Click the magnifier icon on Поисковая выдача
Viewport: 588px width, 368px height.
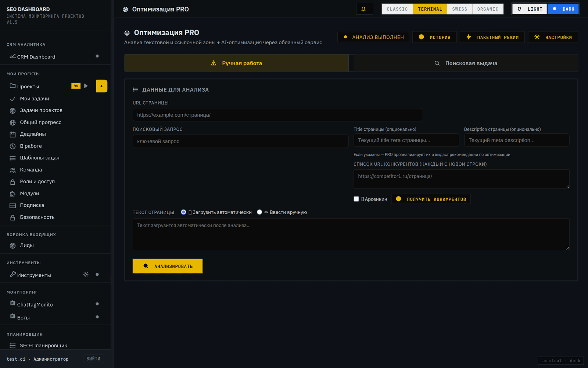coord(437,63)
